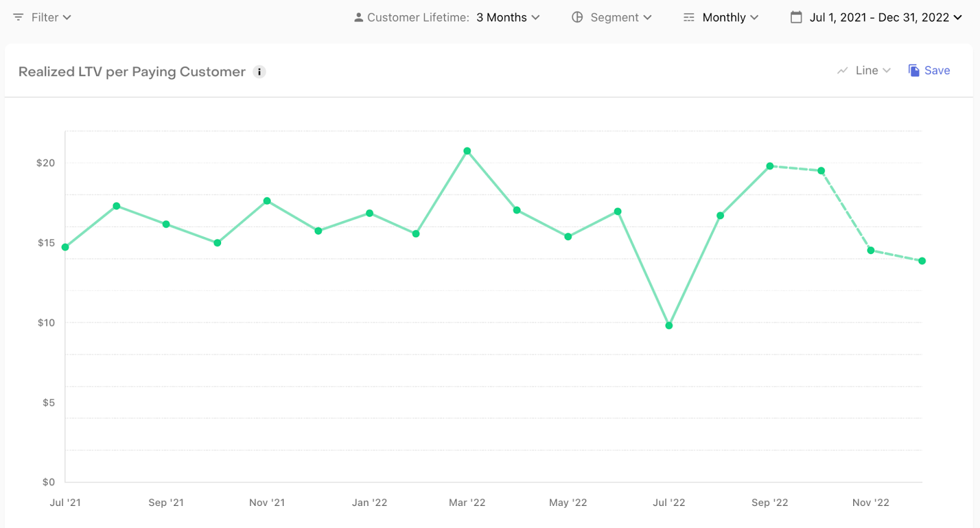
Task: Open Customer Lifetime 3 Months dropdown
Action: pos(447,17)
